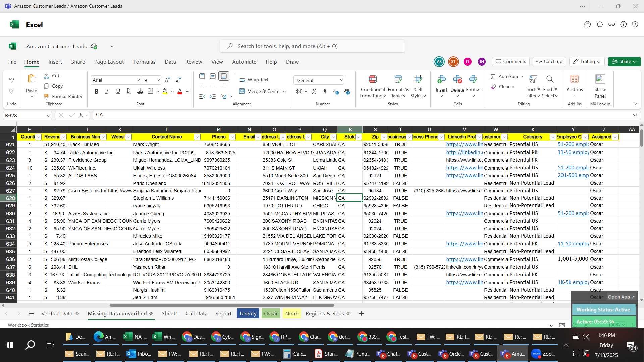The height and width of the screenshot is (362, 644).
Task: Open Zoom from the taskbar
Action: (543, 354)
